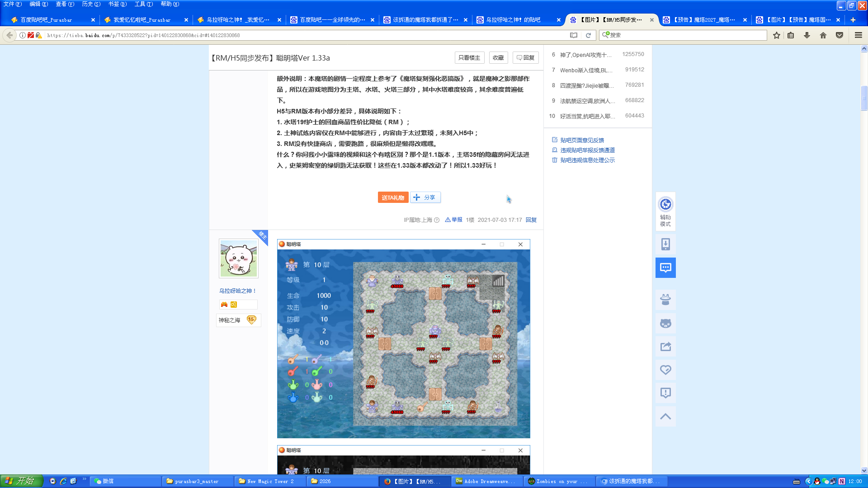868x488 pixels.
Task: Click the 收藏 button
Action: coord(498,58)
